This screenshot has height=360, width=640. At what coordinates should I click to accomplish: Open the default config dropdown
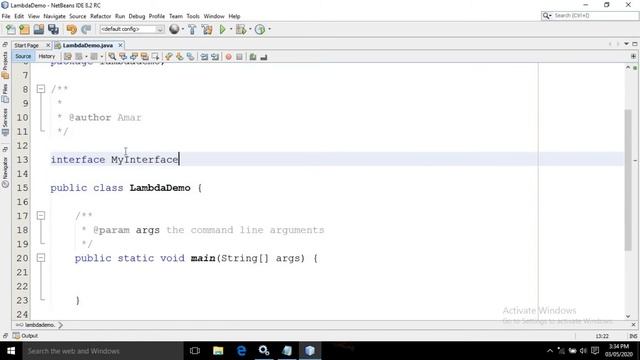pyautogui.click(x=132, y=29)
